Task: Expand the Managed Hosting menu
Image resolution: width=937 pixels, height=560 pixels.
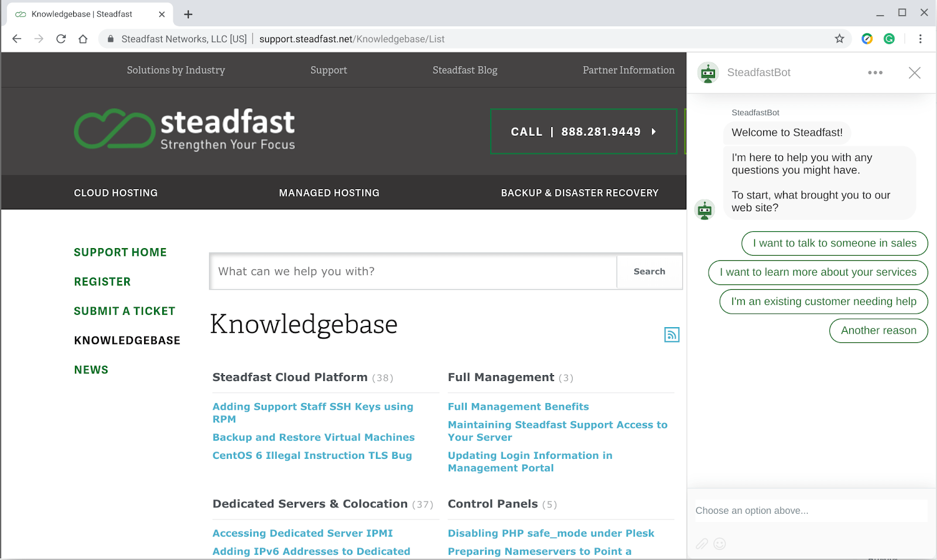Action: [x=329, y=193]
